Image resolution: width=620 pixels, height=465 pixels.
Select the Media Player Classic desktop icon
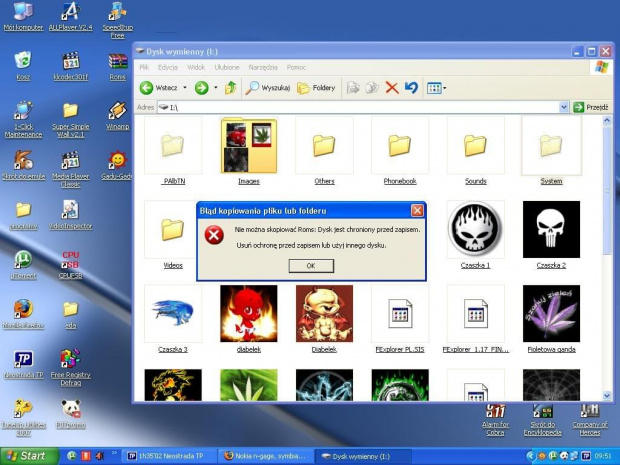click(70, 161)
